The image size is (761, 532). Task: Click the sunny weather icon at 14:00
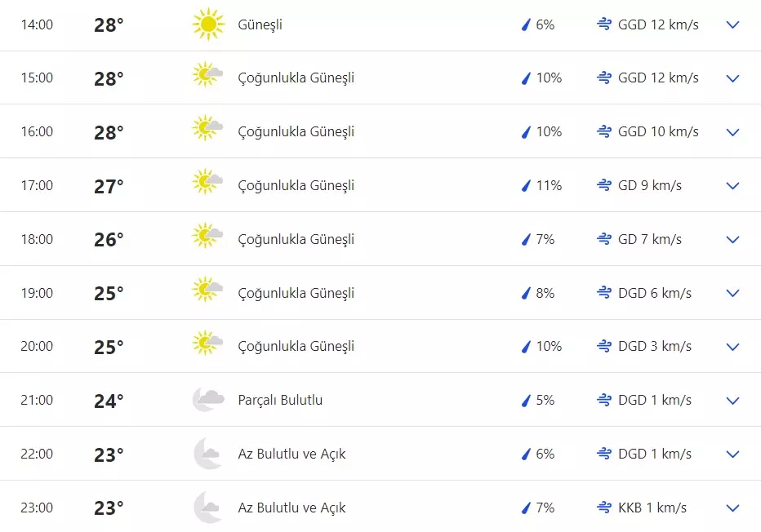(x=208, y=24)
